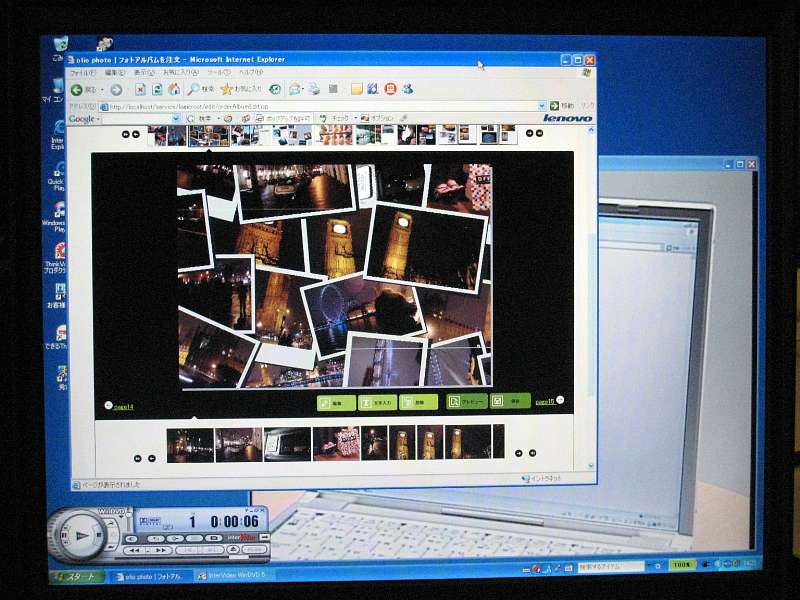The image size is (800, 600).
Task: Click outer left arrow of bottom photo strip
Action: tap(137, 458)
